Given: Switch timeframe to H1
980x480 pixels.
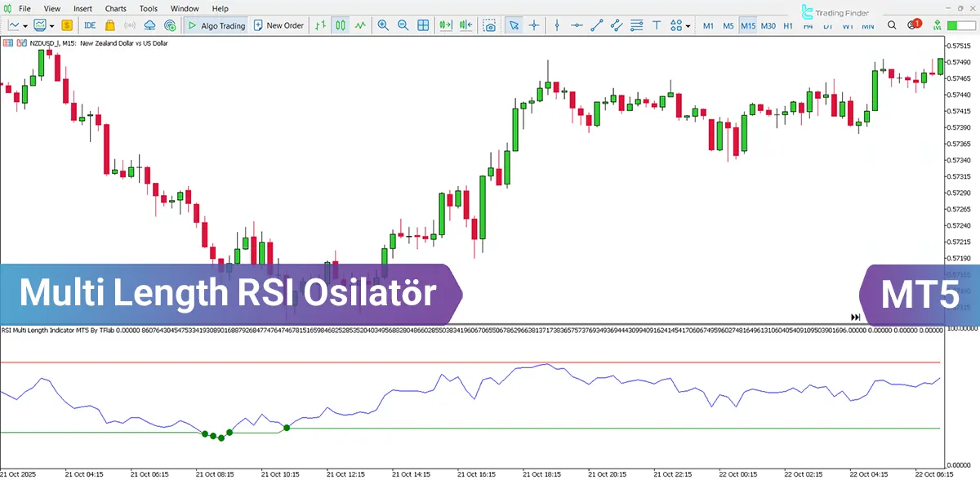Looking at the screenshot, I should [786, 25].
